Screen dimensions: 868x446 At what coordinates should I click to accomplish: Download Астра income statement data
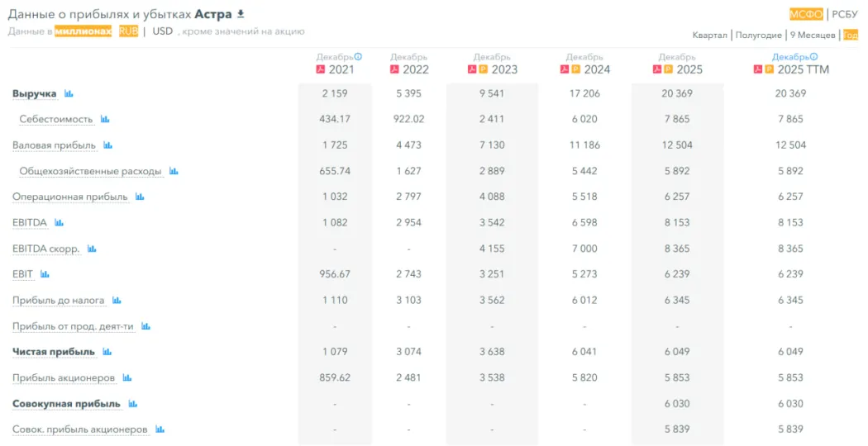pos(241,14)
